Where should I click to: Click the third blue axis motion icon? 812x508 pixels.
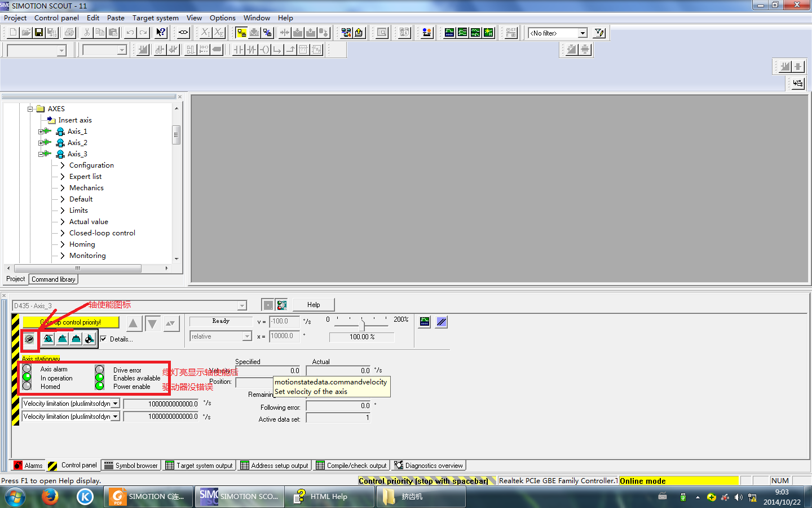click(76, 339)
